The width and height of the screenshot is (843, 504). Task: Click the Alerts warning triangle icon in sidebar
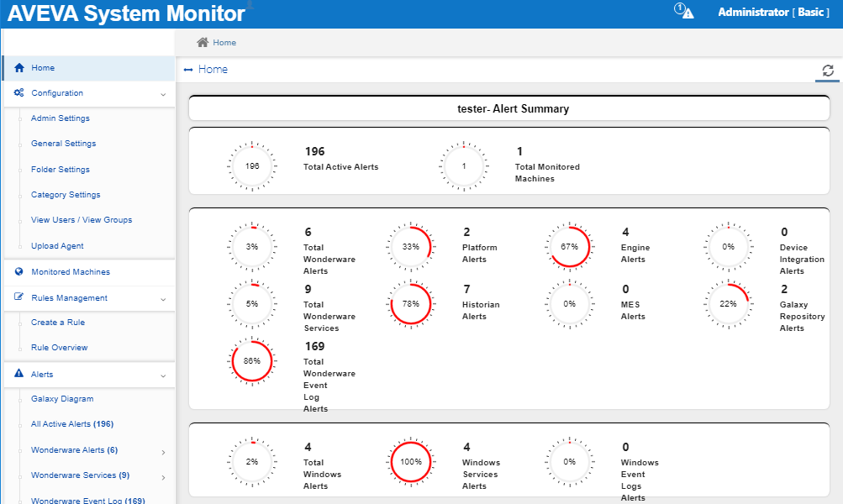click(18, 373)
